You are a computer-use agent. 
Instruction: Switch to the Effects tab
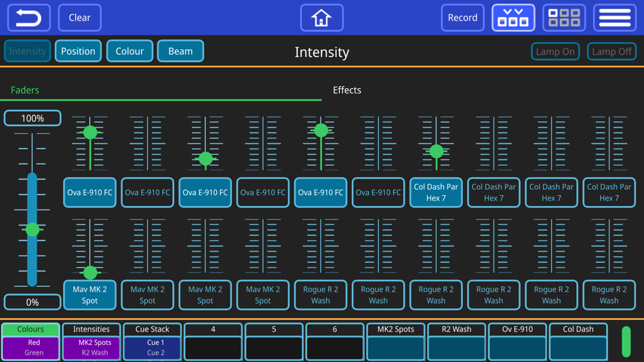[x=346, y=90]
